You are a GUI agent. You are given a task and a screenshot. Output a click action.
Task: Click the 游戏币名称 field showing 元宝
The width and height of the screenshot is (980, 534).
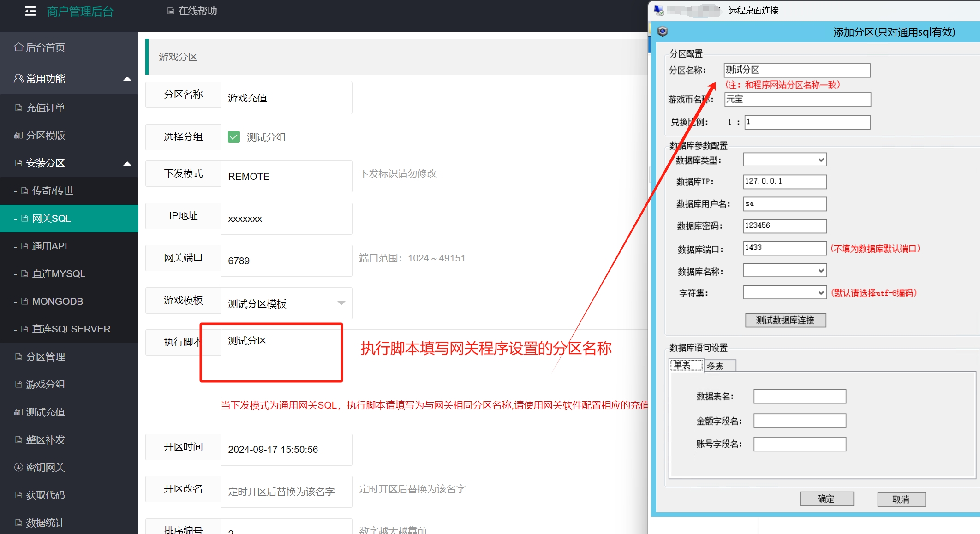[798, 99]
